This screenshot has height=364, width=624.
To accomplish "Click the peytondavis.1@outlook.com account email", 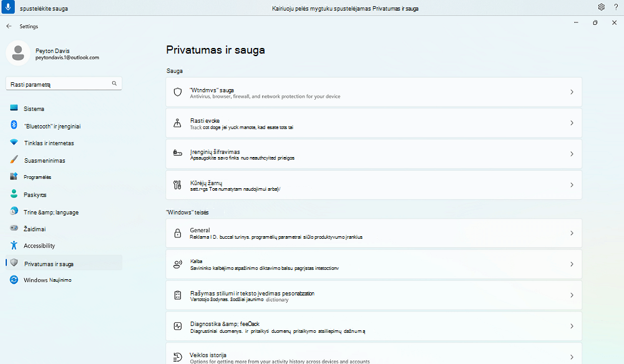I will [x=67, y=57].
